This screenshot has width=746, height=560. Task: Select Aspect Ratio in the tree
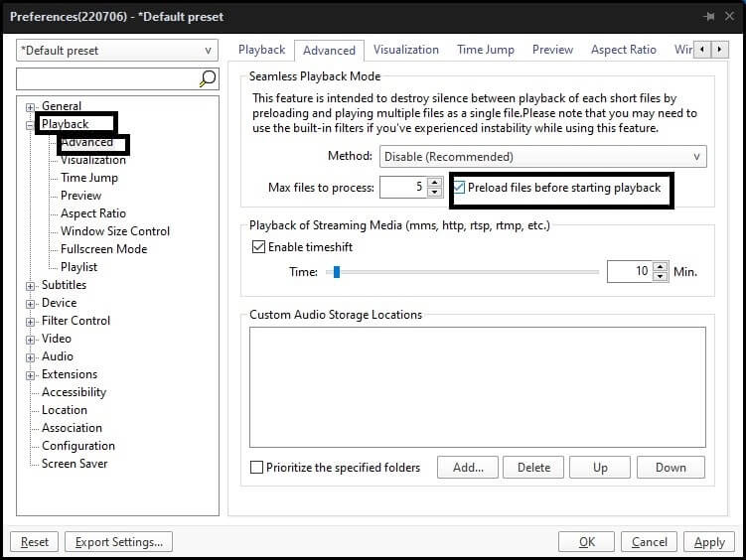pos(93,213)
